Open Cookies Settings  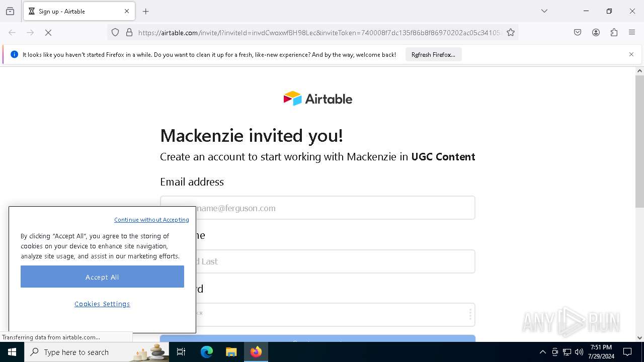point(102,304)
